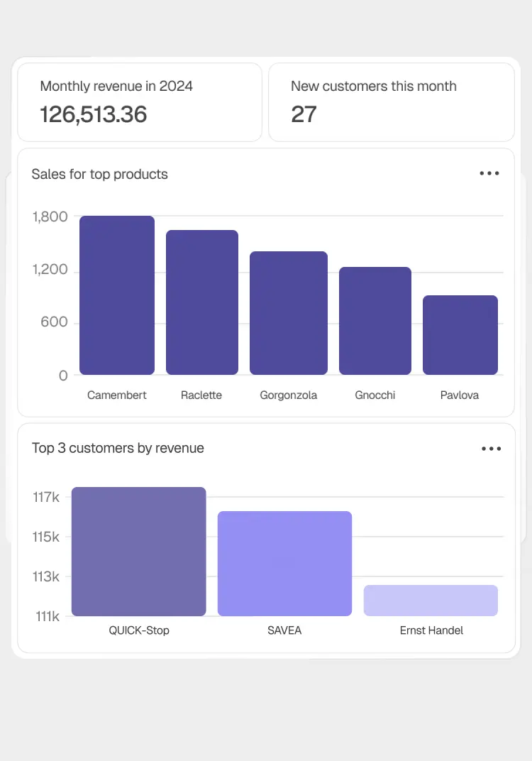Image resolution: width=532 pixels, height=761 pixels.
Task: Click the Top 3 customers by revenue title
Action: tap(118, 448)
